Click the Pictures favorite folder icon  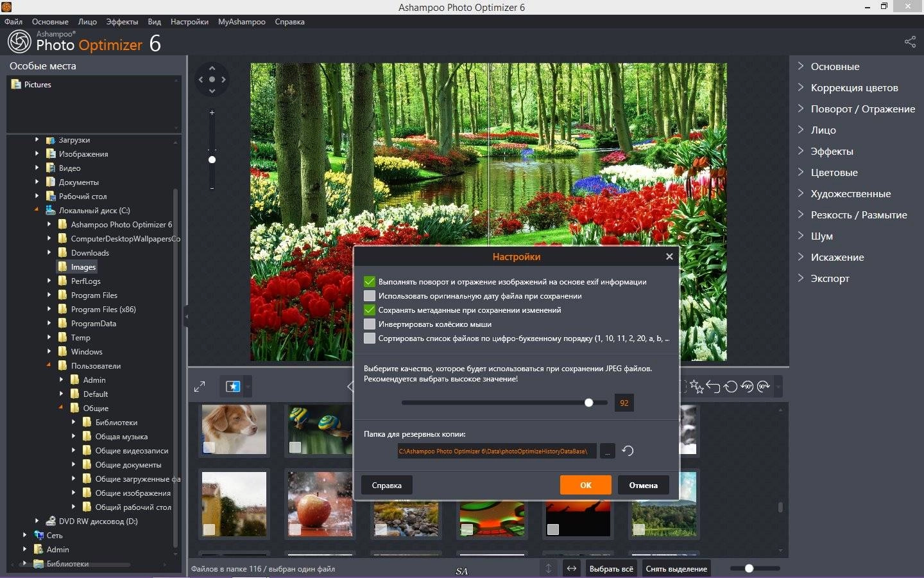16,84
